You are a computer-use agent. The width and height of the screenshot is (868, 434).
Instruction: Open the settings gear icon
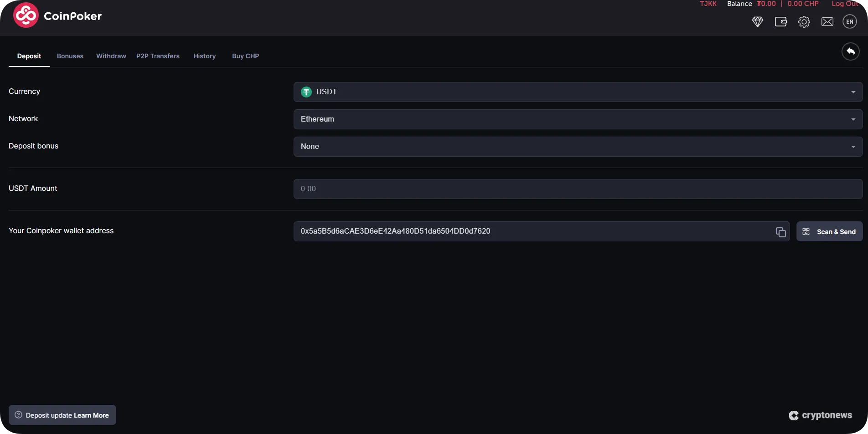(804, 21)
